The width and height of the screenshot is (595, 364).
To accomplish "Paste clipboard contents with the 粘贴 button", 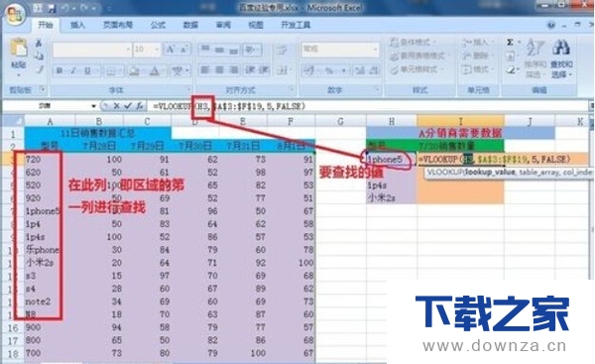I will point(18,54).
